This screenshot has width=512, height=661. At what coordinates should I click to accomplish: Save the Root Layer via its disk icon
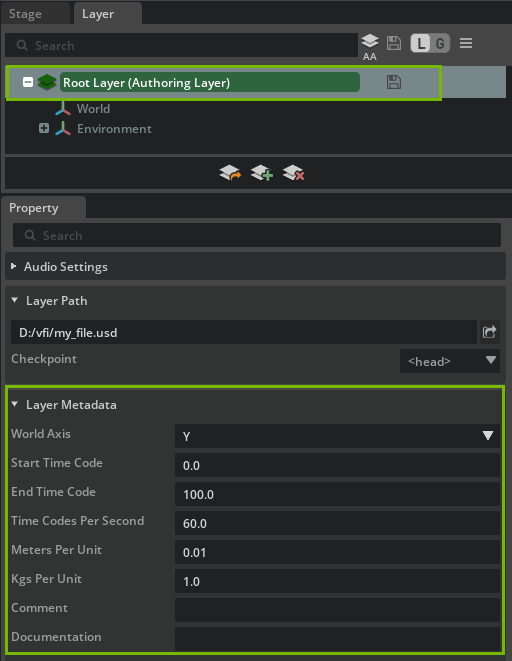click(394, 82)
